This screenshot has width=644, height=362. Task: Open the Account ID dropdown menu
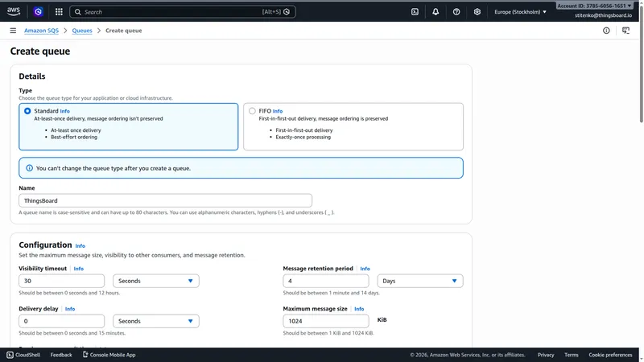pyautogui.click(x=594, y=6)
